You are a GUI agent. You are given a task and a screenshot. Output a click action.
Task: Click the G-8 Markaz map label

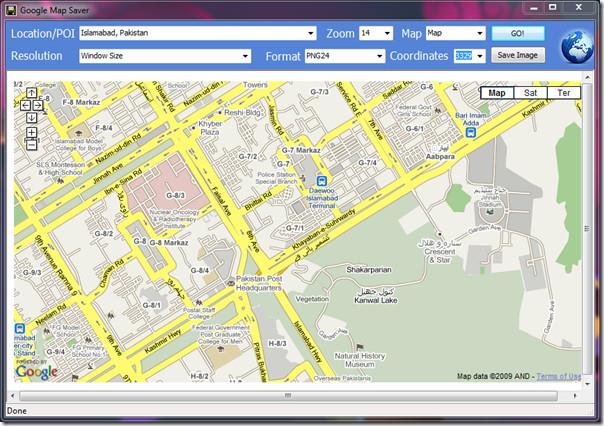(169, 243)
